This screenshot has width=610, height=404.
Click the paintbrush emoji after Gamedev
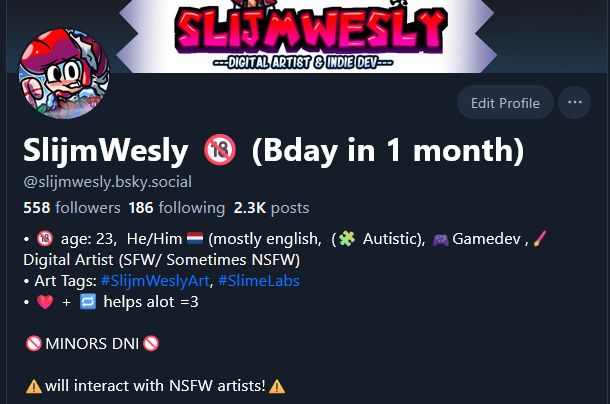pyautogui.click(x=540, y=238)
